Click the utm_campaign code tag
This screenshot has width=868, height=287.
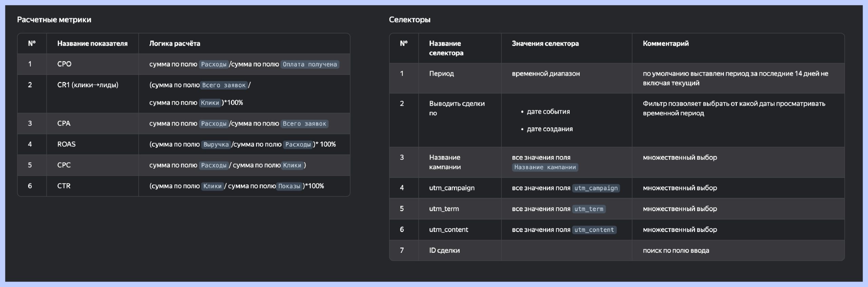pos(596,188)
